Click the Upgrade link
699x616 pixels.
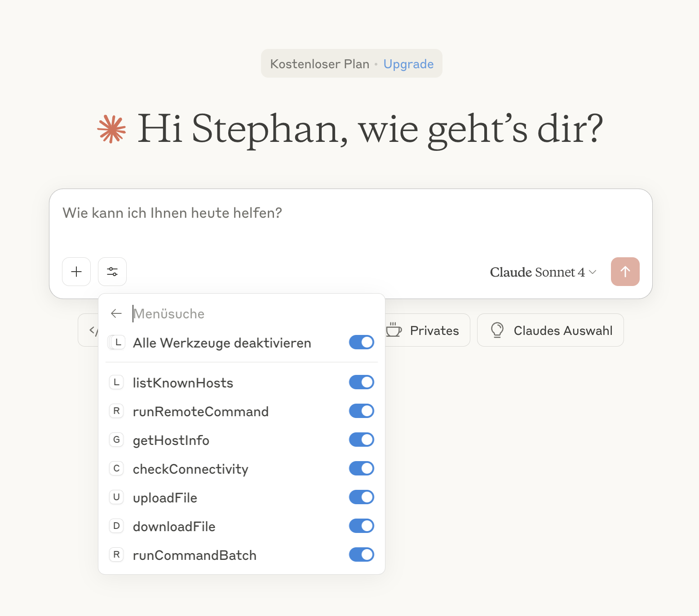408,64
